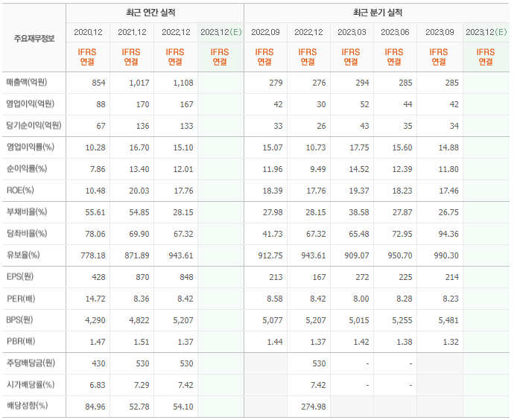
Task: Select quarterly sales value '279'
Action: pyautogui.click(x=276, y=83)
